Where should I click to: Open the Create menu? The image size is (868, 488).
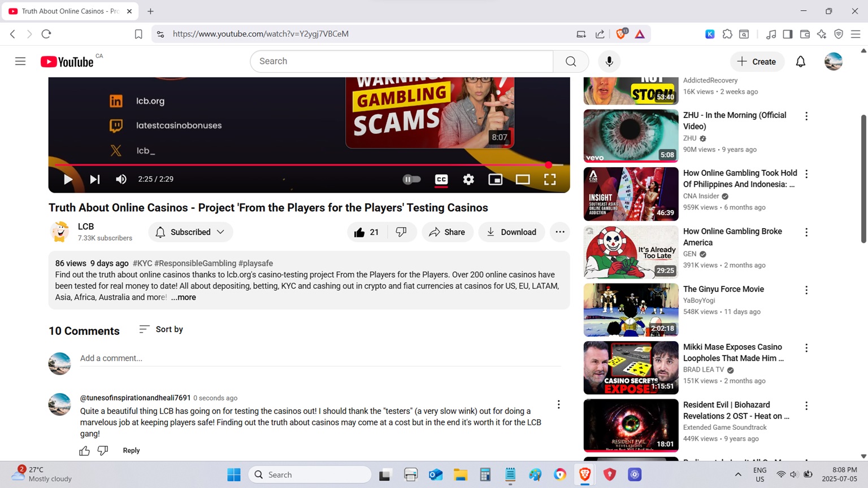[757, 62]
